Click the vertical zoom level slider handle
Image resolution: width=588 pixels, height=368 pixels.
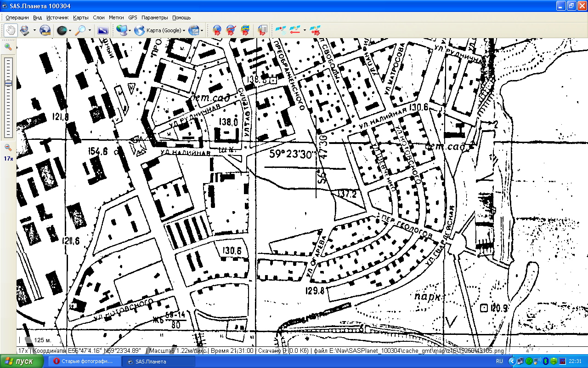click(x=8, y=83)
